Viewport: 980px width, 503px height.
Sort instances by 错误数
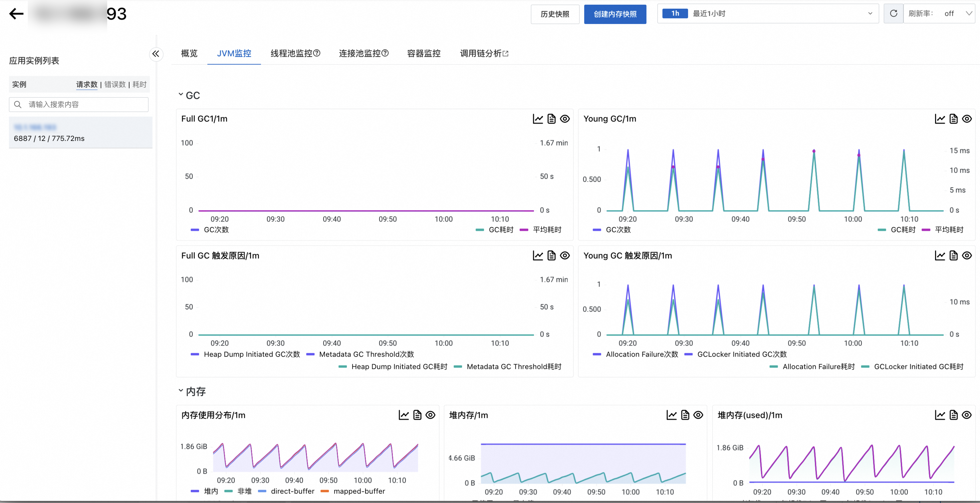[x=115, y=85]
